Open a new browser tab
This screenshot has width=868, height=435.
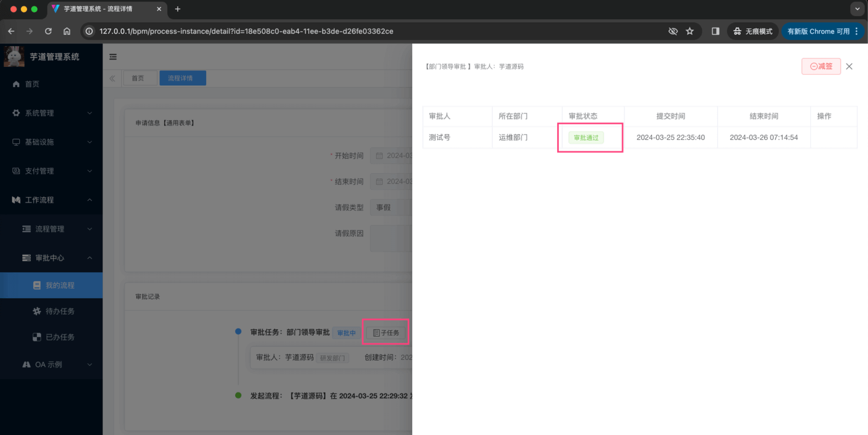[178, 9]
